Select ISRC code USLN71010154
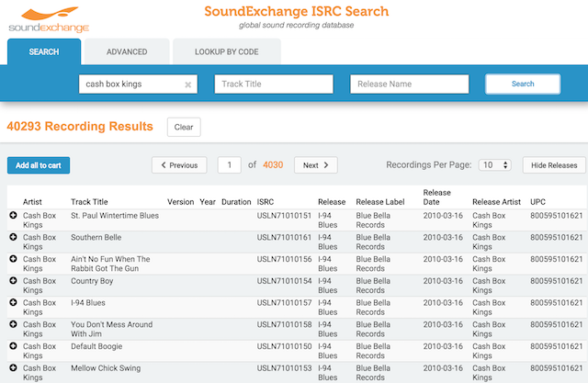Screen dimensions: 588x383 coord(284,281)
